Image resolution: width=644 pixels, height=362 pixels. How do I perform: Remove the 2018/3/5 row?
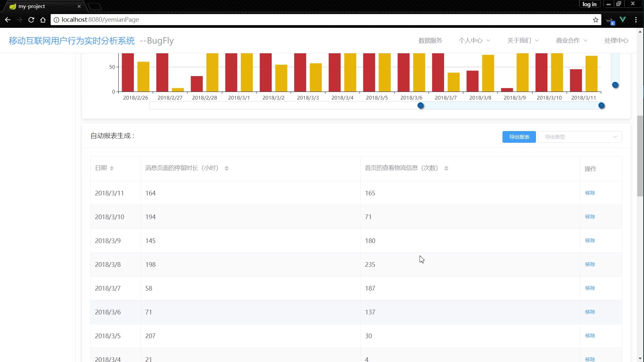tap(590, 336)
